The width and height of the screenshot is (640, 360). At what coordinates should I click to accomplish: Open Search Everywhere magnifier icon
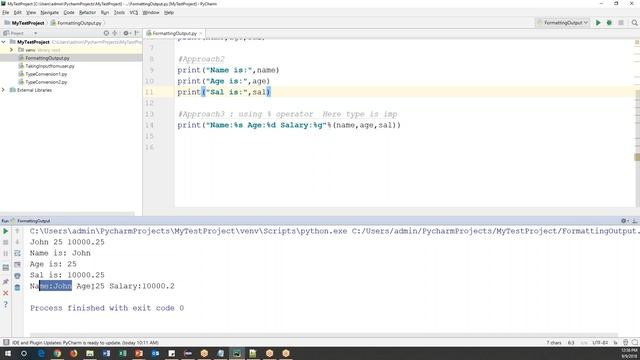click(634, 23)
